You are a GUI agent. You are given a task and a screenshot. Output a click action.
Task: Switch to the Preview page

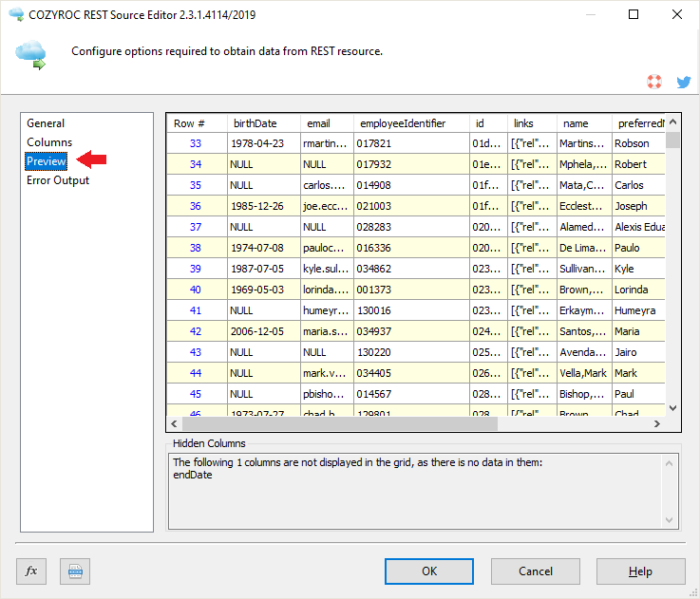pos(47,161)
